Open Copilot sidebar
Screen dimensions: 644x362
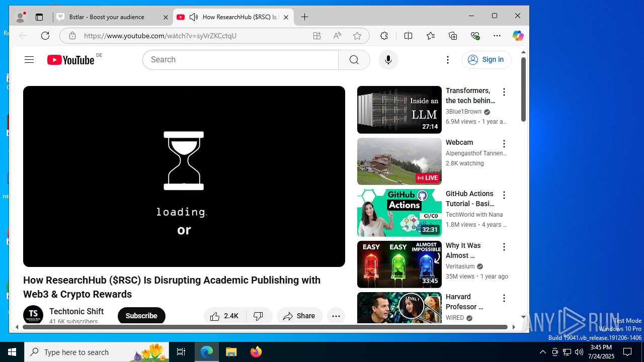(518, 36)
